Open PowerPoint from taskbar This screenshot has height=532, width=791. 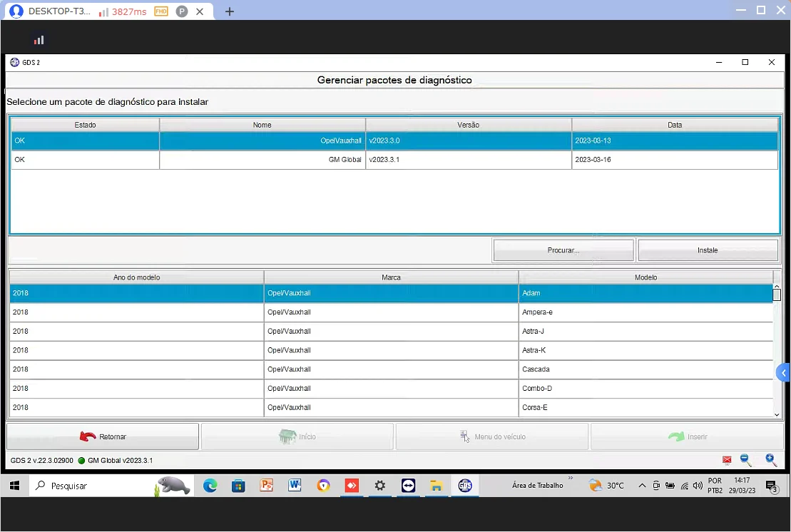click(266, 486)
